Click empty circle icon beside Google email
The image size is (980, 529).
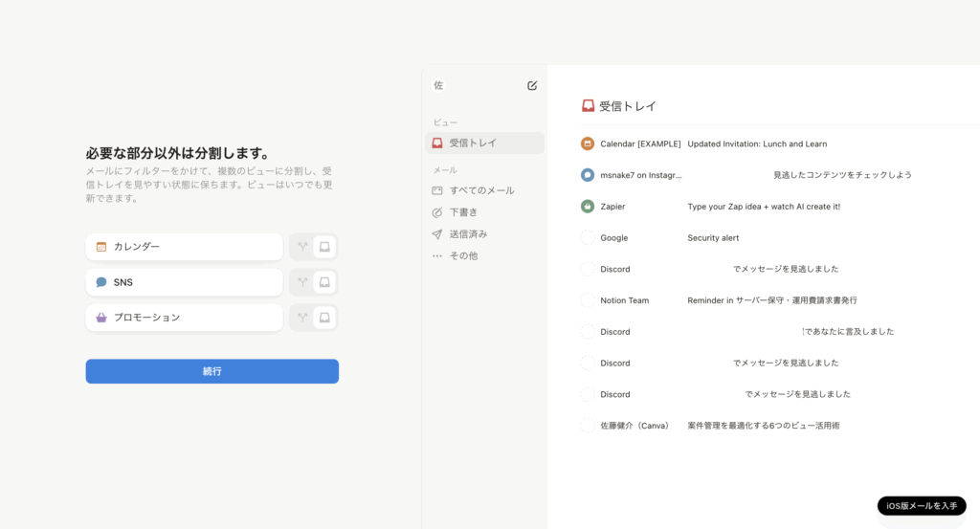(x=588, y=237)
